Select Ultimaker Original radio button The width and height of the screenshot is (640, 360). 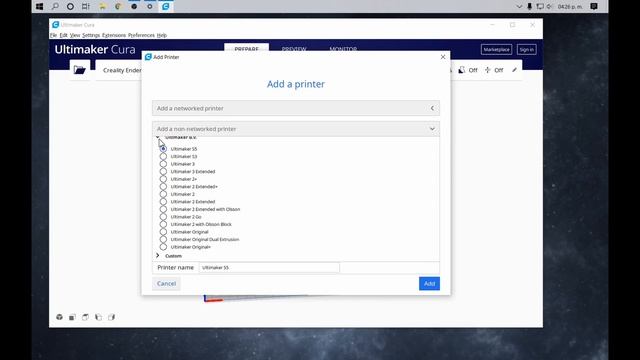(x=163, y=232)
